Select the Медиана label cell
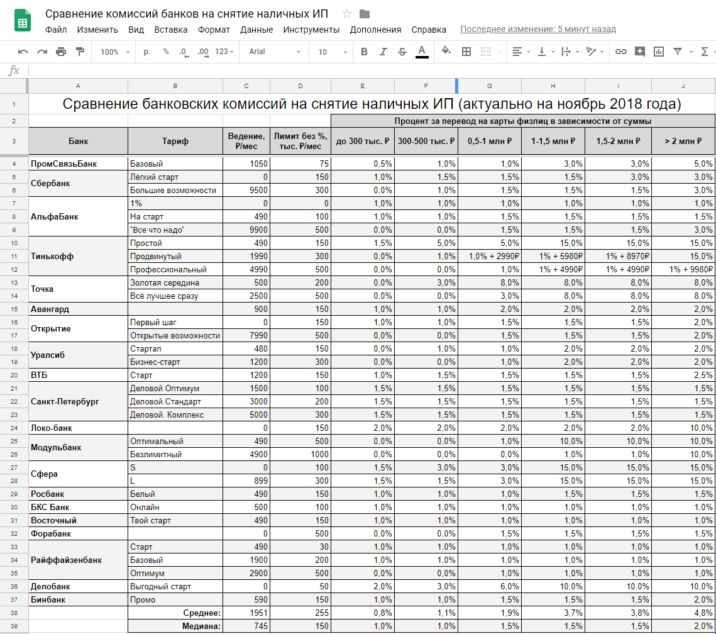This screenshot has width=716, height=634. pos(175,626)
